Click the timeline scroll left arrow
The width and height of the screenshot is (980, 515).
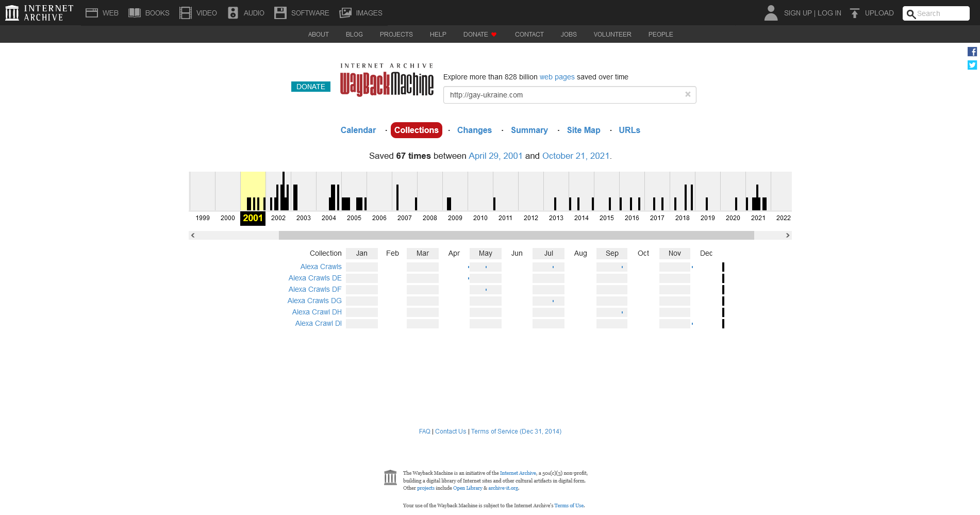pyautogui.click(x=193, y=236)
